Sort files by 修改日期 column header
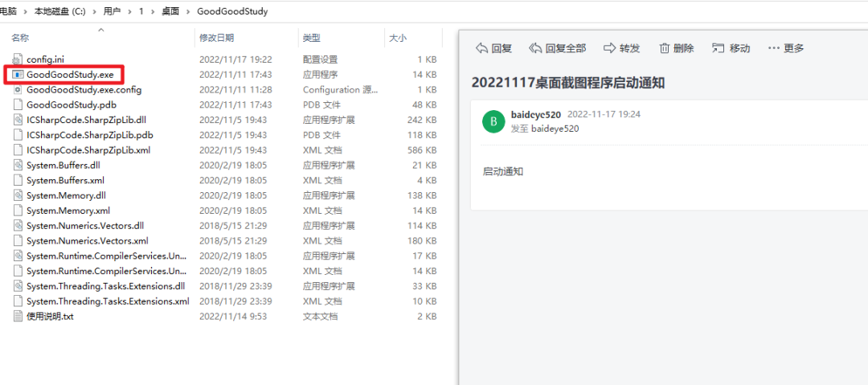This screenshot has width=868, height=385. [217, 38]
